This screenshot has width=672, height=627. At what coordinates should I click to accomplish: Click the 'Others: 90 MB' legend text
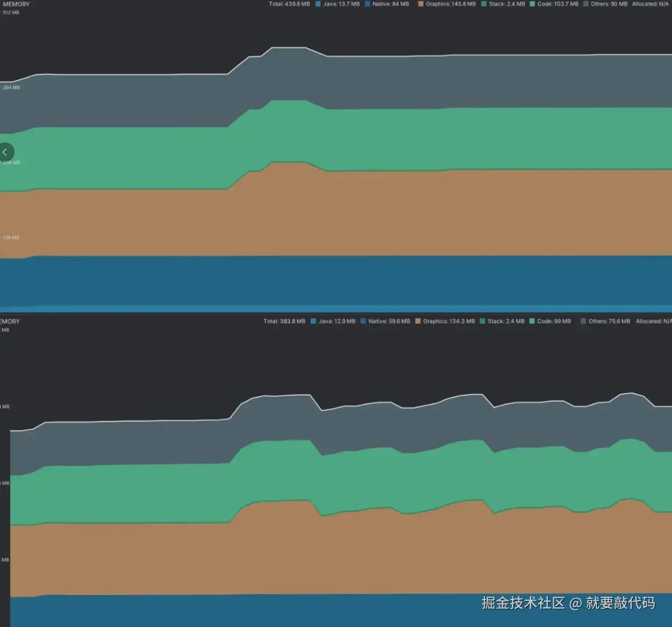pos(609,4)
